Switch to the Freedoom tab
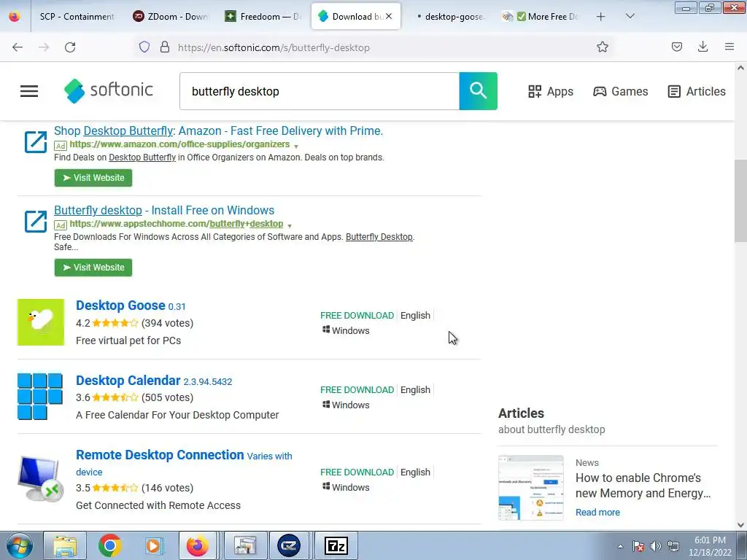Screen dimensions: 747x560 click(263, 17)
